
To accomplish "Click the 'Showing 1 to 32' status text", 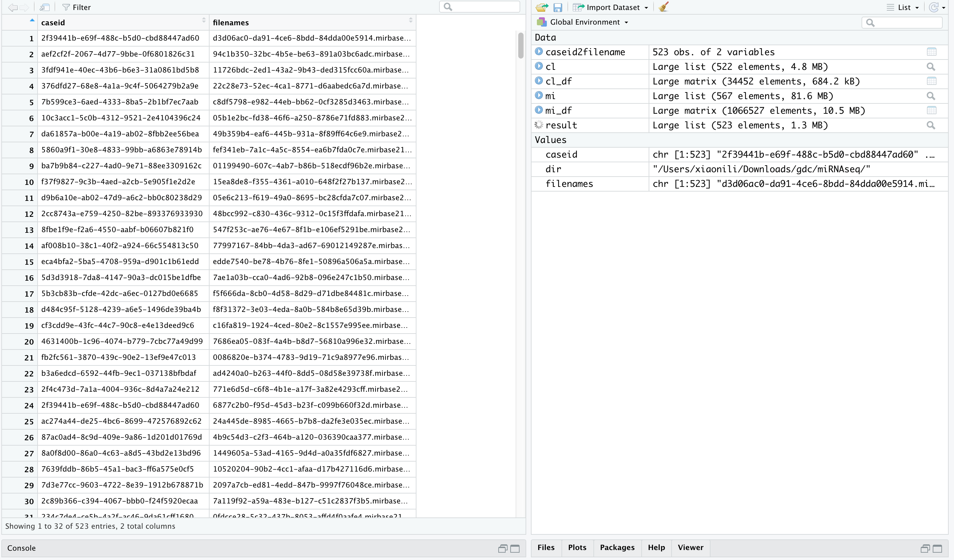I will 90,526.
